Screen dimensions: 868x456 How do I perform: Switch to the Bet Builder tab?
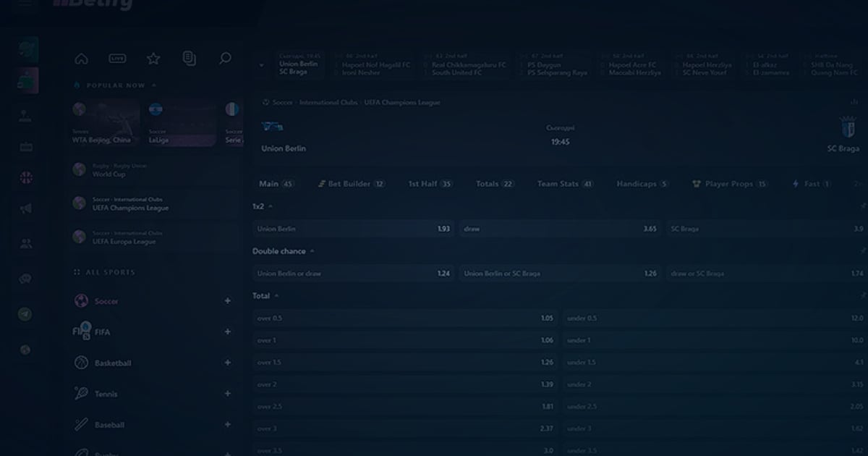[352, 184]
